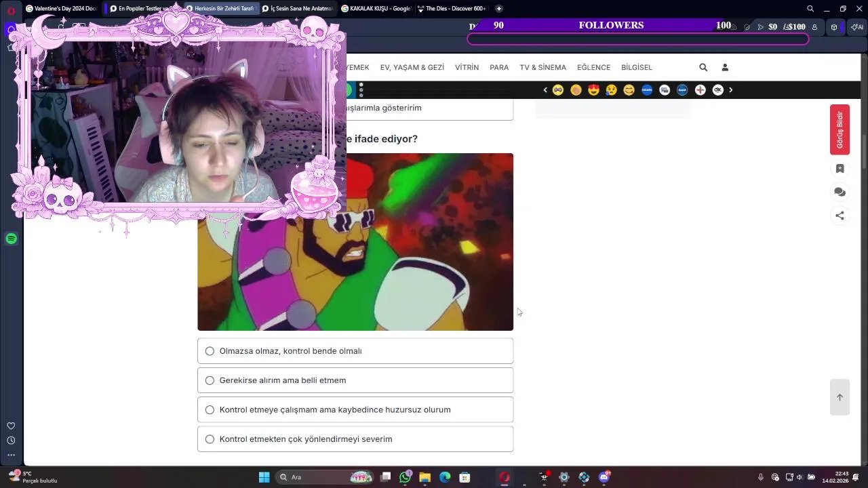Viewport: 868px width, 488px height.
Task: Click the notification bell in system tray
Action: [x=856, y=477]
